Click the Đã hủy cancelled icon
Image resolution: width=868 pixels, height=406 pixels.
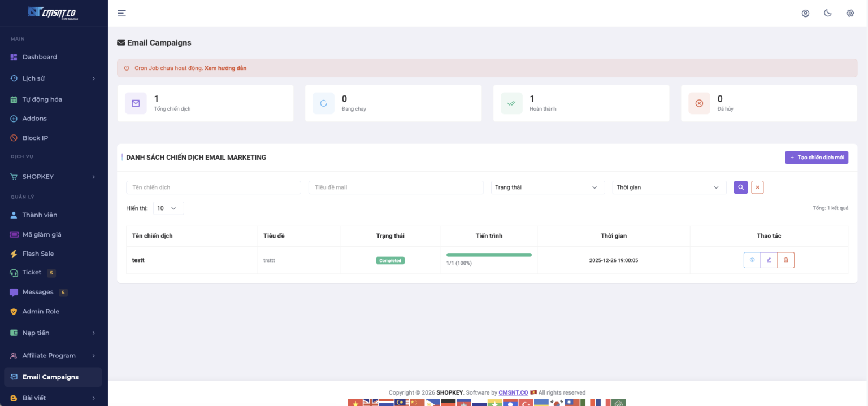[699, 103]
